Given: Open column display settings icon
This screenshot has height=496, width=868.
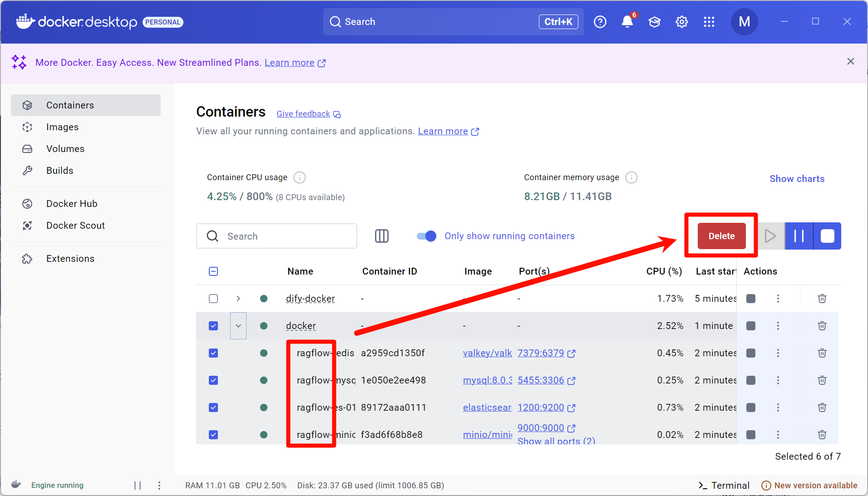Looking at the screenshot, I should coord(382,236).
